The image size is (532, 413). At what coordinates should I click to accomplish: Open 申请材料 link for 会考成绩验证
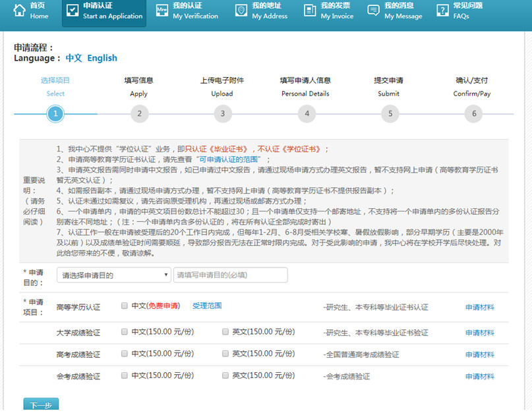coord(480,376)
